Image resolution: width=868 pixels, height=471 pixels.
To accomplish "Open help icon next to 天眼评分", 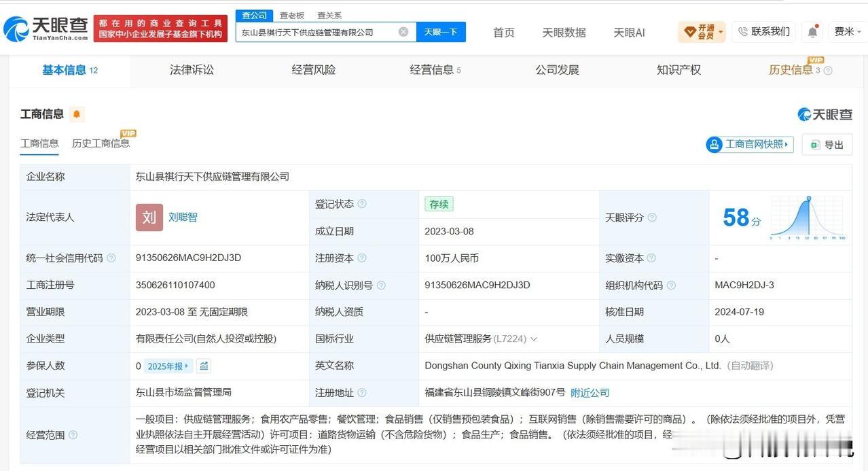I will click(652, 217).
